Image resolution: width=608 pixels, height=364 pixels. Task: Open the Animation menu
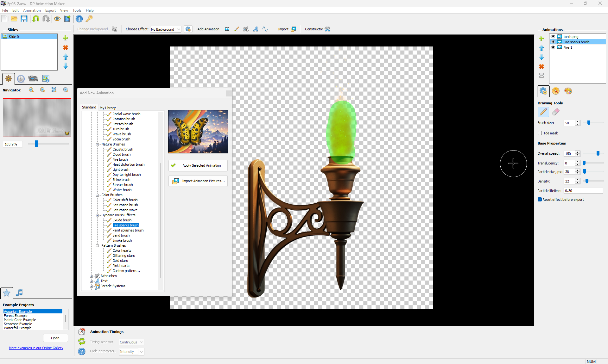[x=32, y=10]
